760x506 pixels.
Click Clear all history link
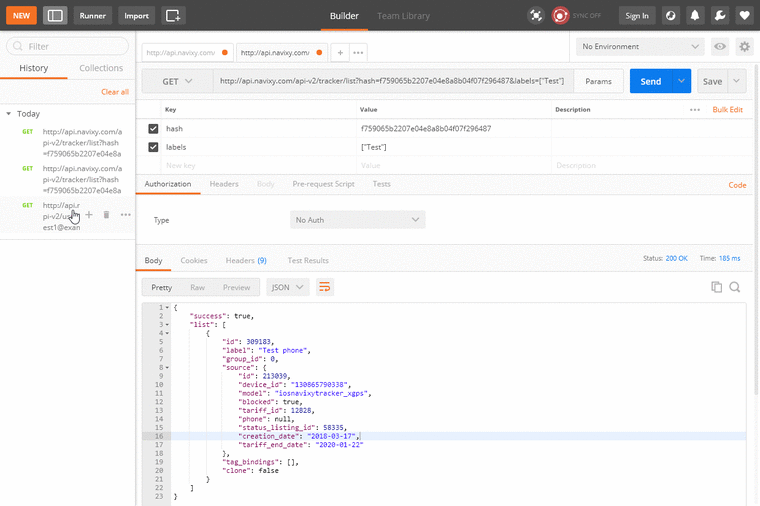(115, 92)
